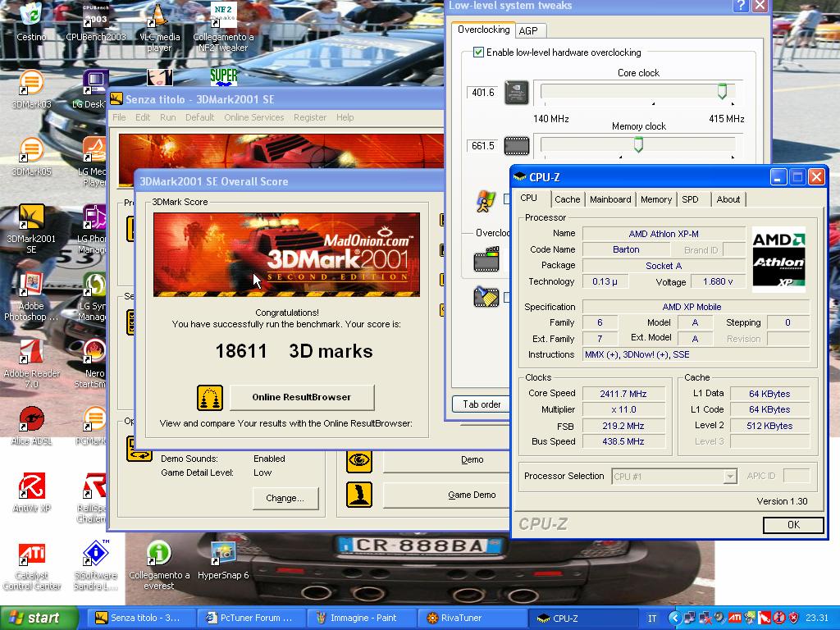Open the About tab in CPU-Z
840x630 pixels.
tap(728, 199)
